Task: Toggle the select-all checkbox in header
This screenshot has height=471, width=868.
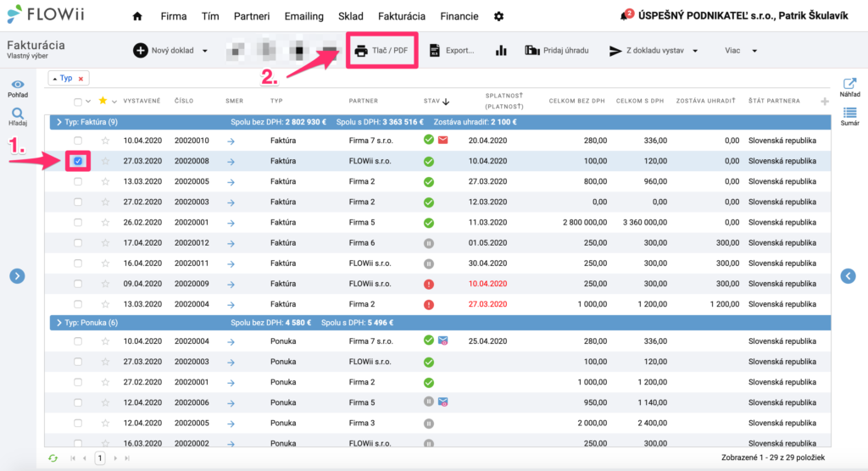Action: click(77, 102)
